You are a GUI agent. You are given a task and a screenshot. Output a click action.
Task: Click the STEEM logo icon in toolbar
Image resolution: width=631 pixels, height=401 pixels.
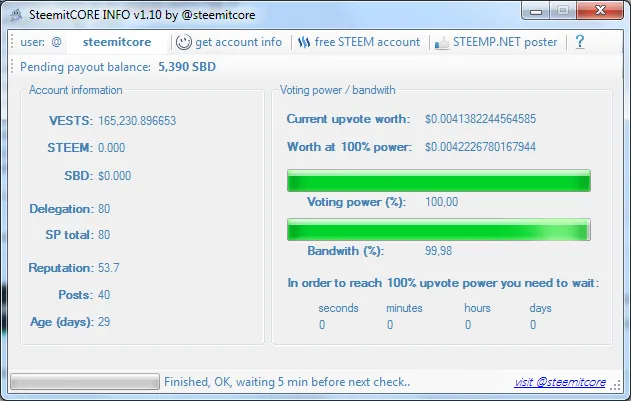point(304,42)
